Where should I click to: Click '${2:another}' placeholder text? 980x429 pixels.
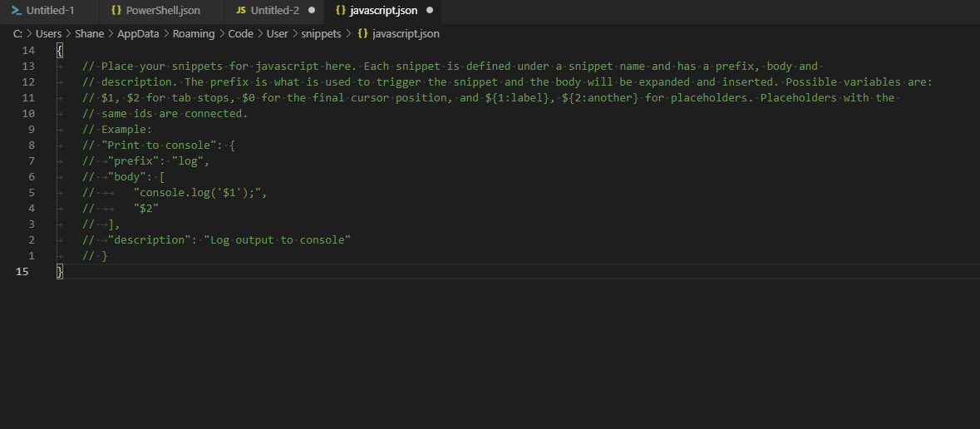[x=600, y=97]
